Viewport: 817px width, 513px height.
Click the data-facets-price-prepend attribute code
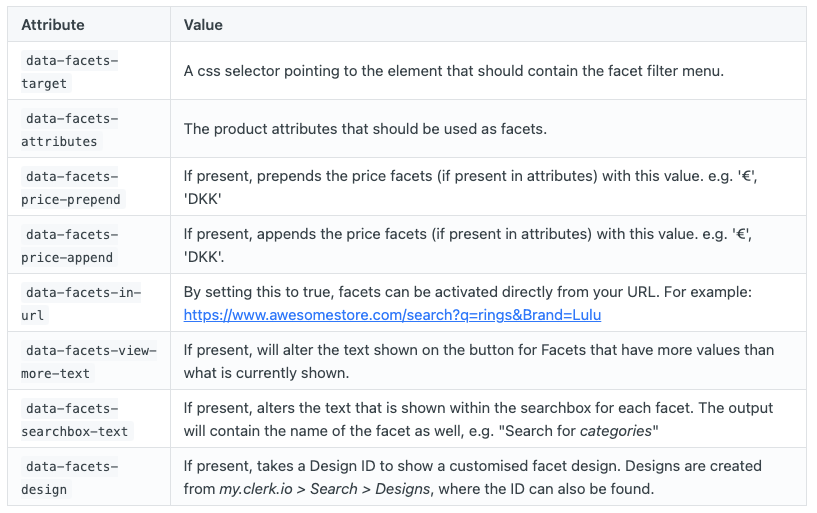click(70, 188)
